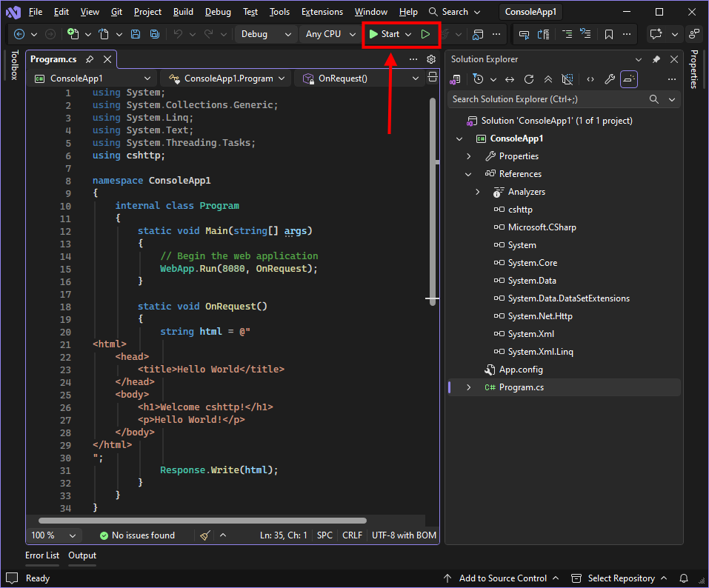Open the Git menu

pos(116,12)
